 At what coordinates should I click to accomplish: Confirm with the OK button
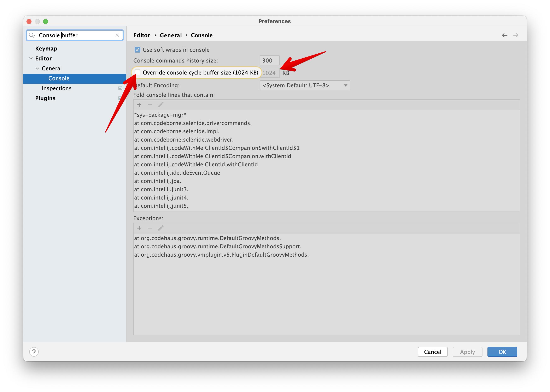[x=502, y=352]
